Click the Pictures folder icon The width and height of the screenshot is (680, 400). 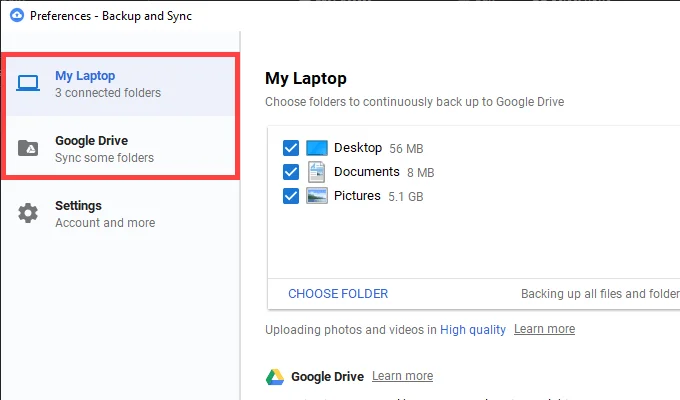(317, 196)
